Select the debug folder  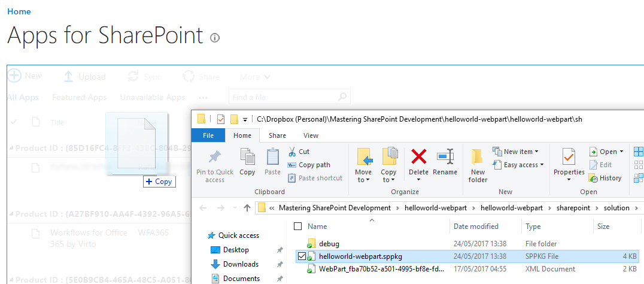click(x=329, y=244)
